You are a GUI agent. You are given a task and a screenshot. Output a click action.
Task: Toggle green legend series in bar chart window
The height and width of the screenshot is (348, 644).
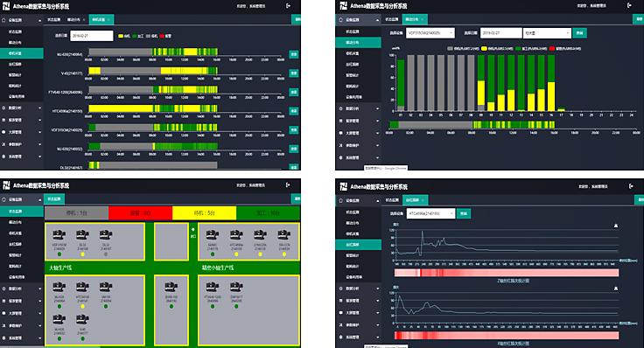[x=531, y=48]
